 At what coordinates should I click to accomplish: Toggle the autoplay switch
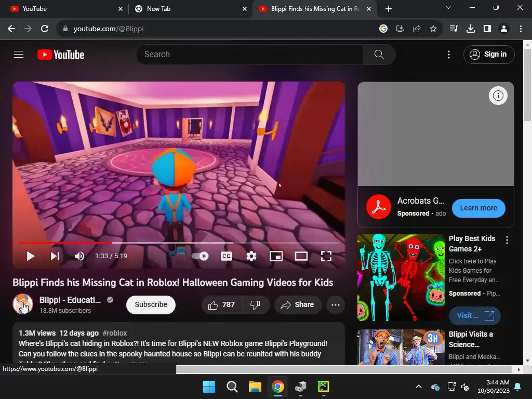pos(200,256)
